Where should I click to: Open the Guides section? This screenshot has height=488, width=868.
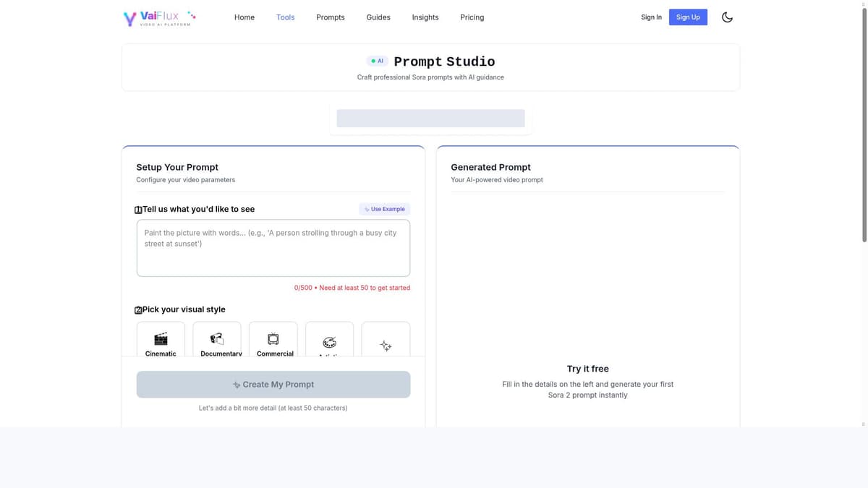pyautogui.click(x=378, y=17)
